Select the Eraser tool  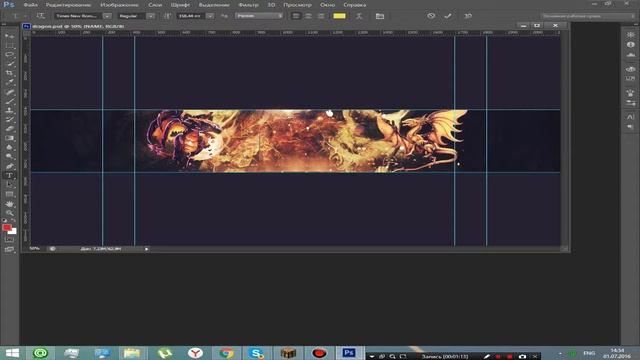click(x=9, y=129)
